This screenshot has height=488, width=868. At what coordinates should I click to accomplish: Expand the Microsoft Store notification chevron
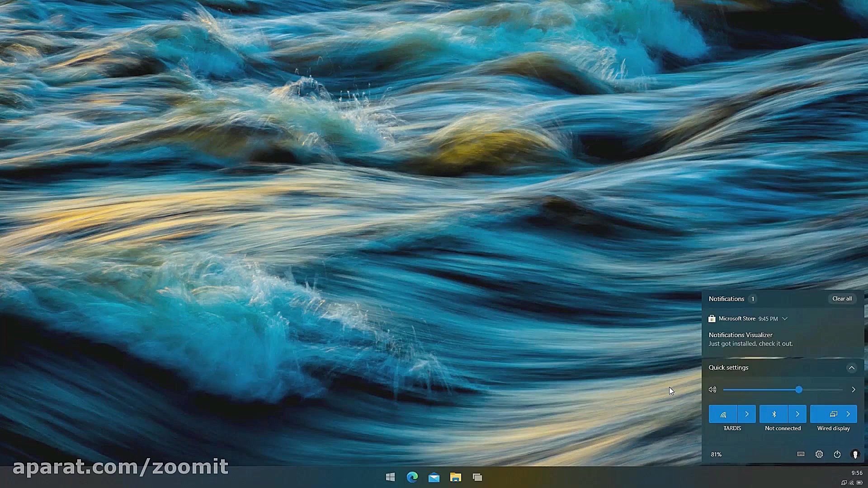[785, 319]
